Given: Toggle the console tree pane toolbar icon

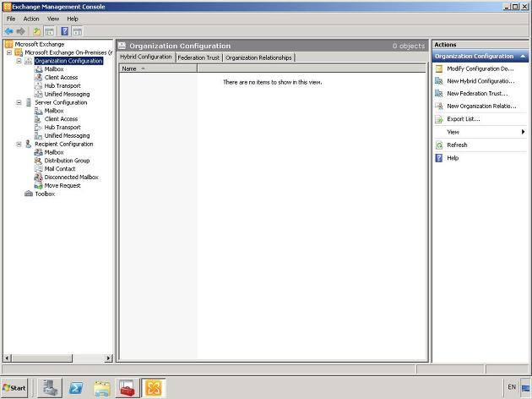Looking at the screenshot, I should [50, 31].
